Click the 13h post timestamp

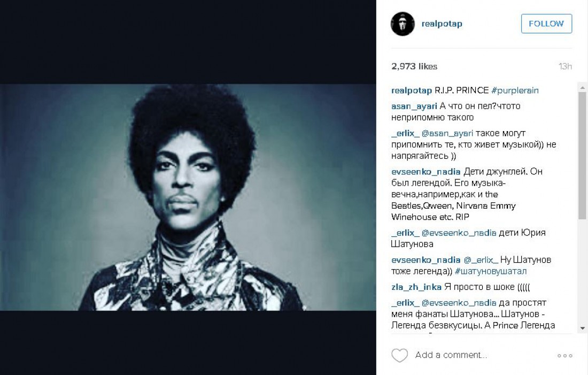coord(565,66)
